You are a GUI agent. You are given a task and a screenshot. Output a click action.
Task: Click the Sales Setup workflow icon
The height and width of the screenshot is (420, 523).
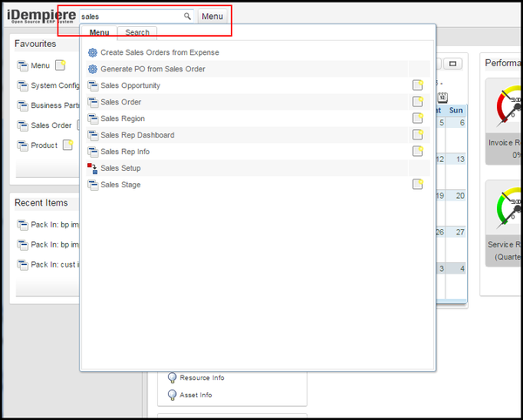click(x=93, y=168)
